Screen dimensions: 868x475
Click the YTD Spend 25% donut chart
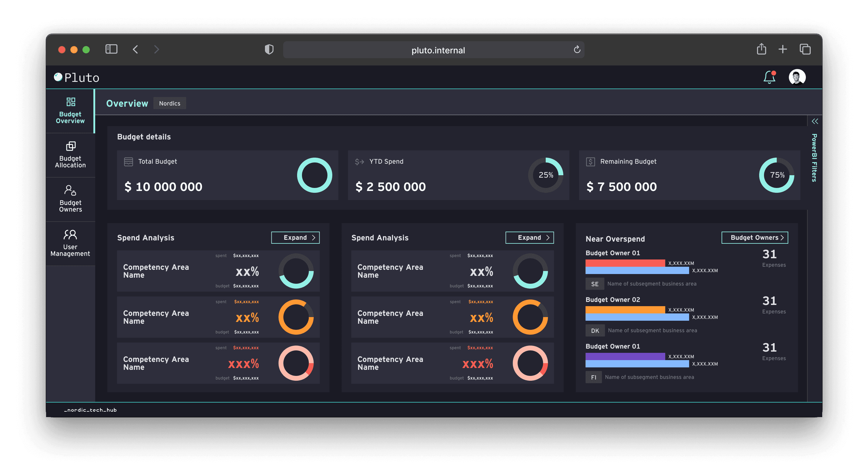click(545, 175)
